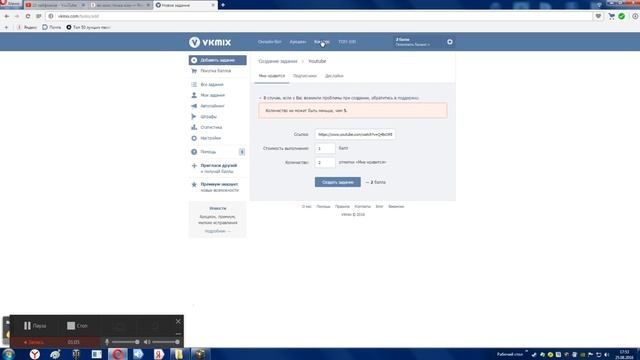Viewport: 640px width, 360px height.
Task: Switch to the Мне нравится tab
Action: click(272, 76)
